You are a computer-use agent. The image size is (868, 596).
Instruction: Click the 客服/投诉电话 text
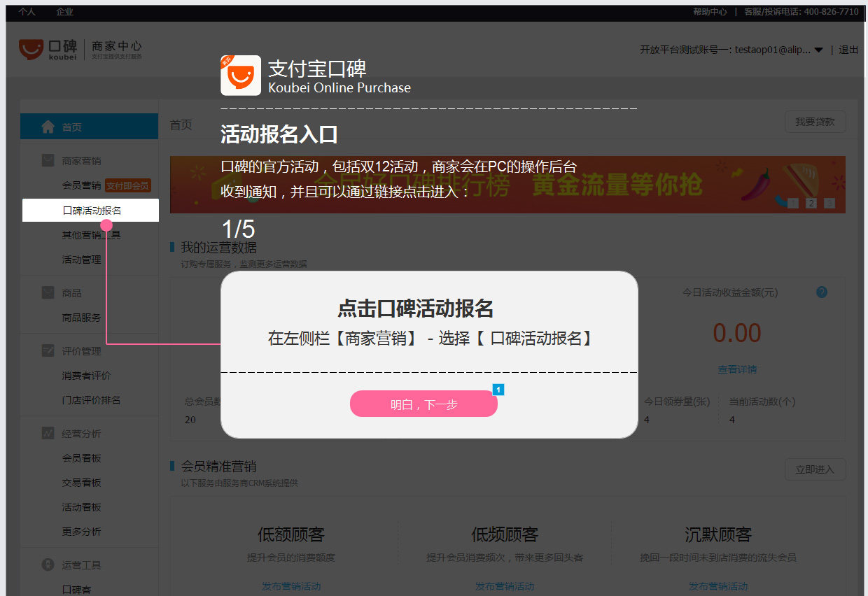(801, 12)
